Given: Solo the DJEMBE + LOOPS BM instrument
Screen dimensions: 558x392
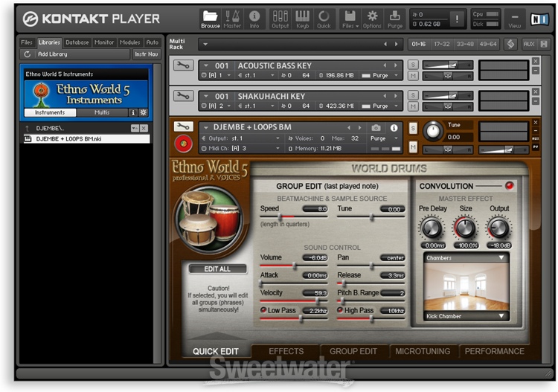Looking at the screenshot, I should click(x=413, y=128).
